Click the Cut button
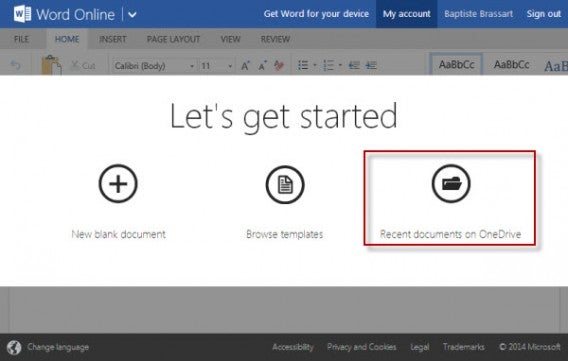This screenshot has width=568, height=361. coord(83,66)
